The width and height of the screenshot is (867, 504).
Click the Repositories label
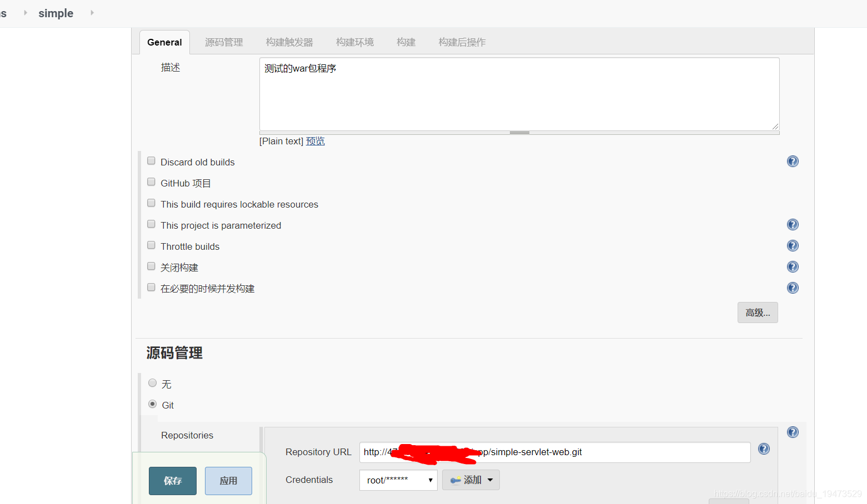(x=187, y=435)
